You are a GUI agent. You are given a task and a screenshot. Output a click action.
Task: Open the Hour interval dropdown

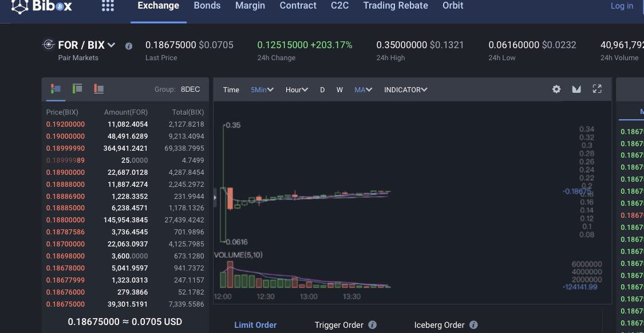tap(297, 89)
